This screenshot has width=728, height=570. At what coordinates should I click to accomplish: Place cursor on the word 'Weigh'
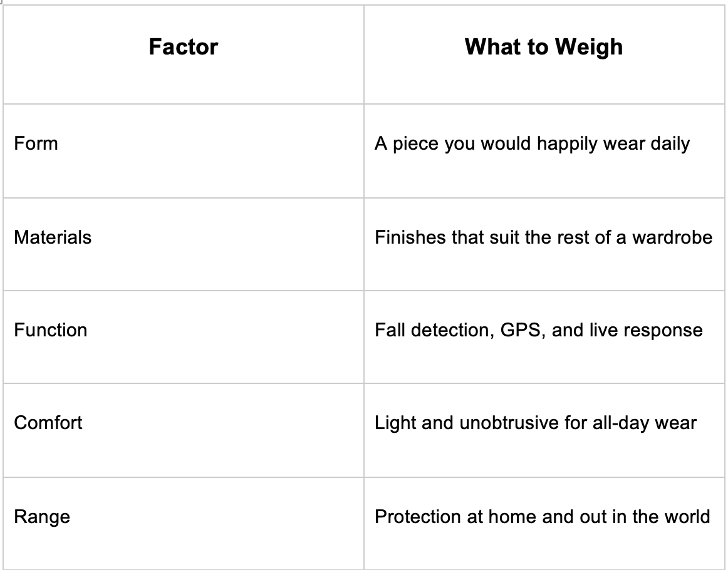tap(589, 47)
